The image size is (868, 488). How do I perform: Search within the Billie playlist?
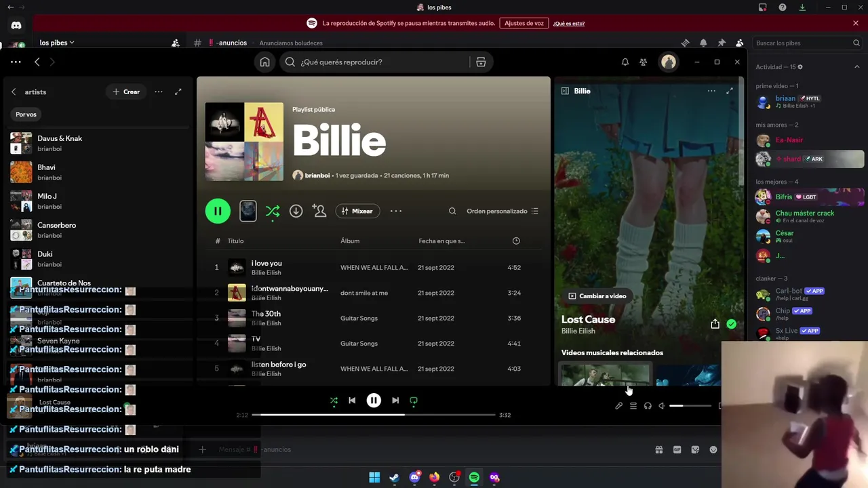(x=452, y=211)
